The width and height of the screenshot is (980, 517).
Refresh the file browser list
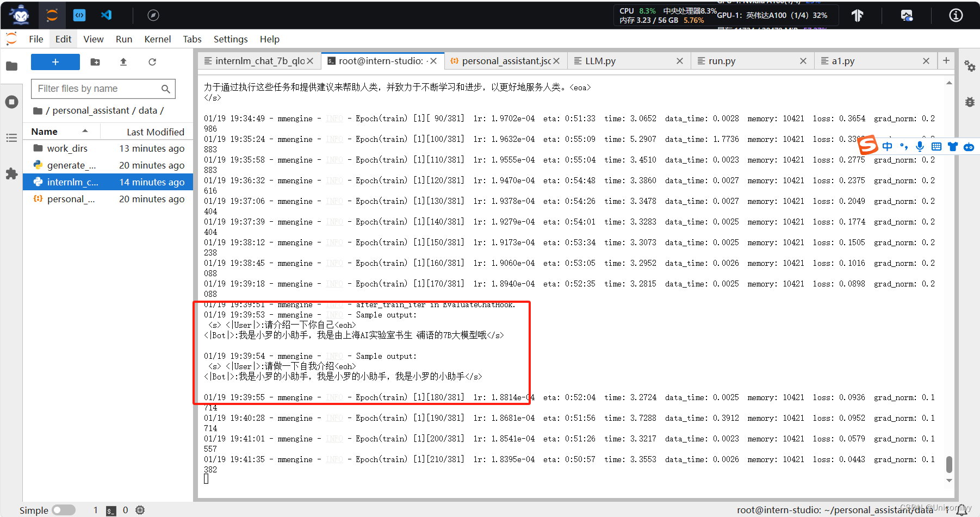pos(152,62)
